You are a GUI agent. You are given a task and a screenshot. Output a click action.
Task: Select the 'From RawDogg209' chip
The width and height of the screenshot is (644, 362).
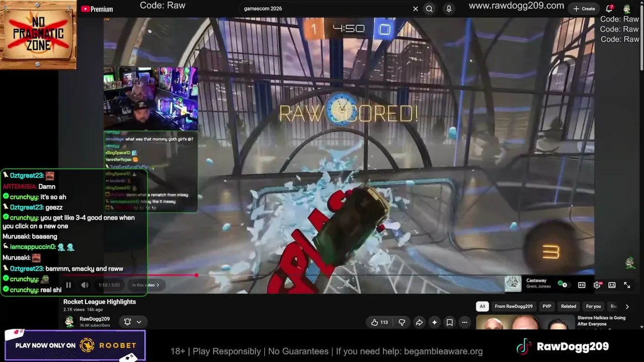point(513,306)
